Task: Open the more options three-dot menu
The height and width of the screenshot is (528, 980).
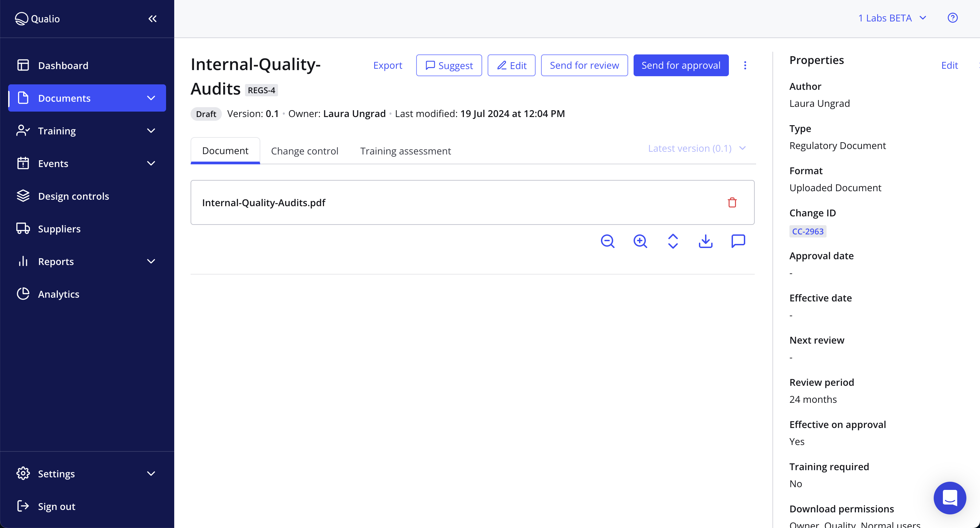Action: pyautogui.click(x=745, y=65)
